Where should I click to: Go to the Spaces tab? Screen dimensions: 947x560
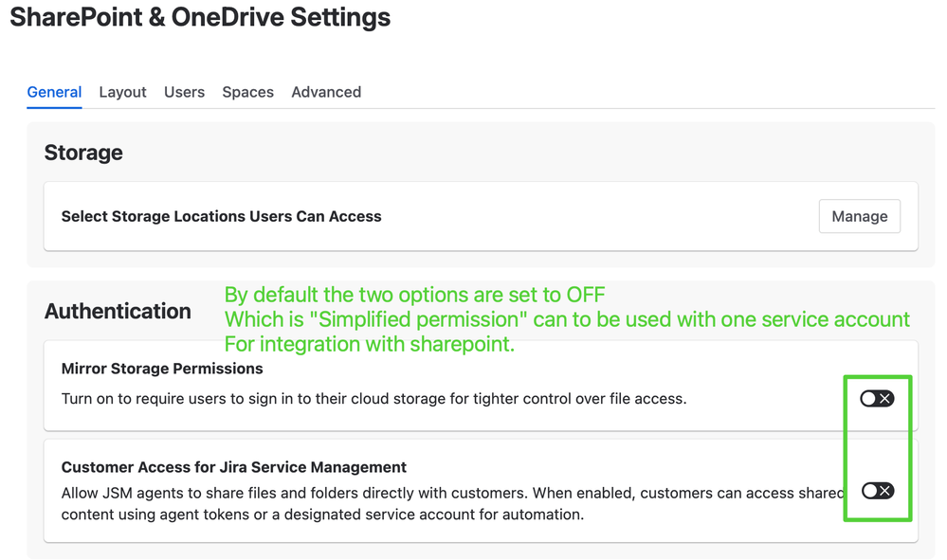247,92
